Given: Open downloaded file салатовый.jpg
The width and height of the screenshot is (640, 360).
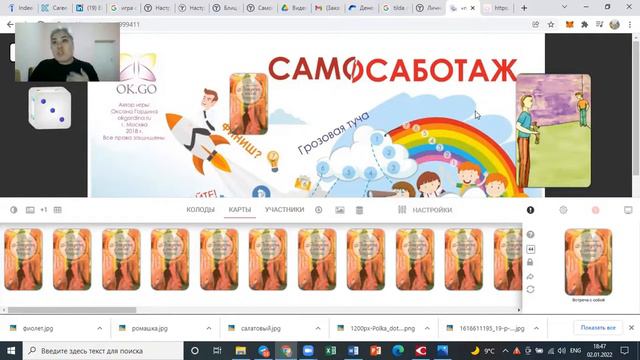Looking at the screenshot, I should [260, 328].
